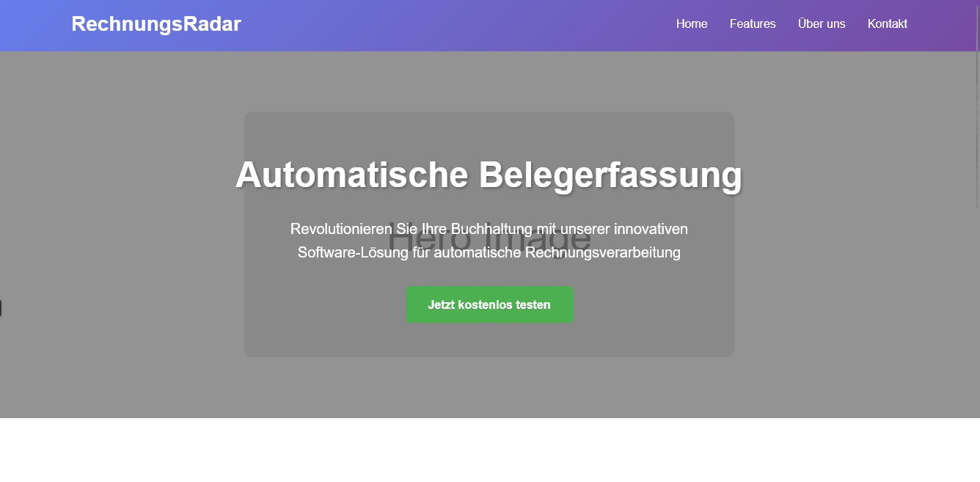The width and height of the screenshot is (980, 482).
Task: Go to the Features page
Action: [x=752, y=24]
